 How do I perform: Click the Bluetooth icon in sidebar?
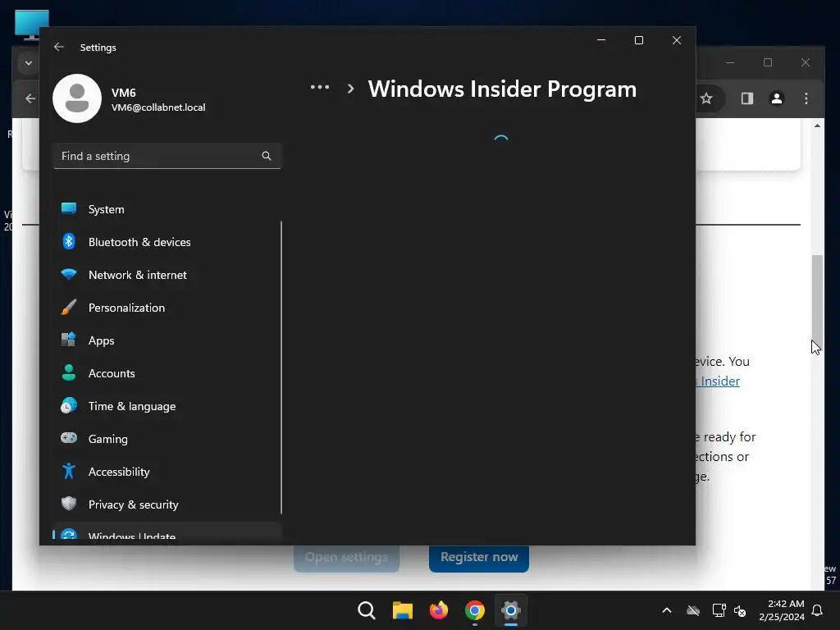(x=69, y=242)
